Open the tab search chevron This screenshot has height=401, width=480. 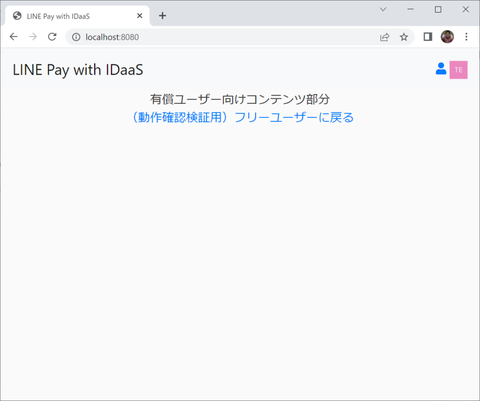[383, 9]
